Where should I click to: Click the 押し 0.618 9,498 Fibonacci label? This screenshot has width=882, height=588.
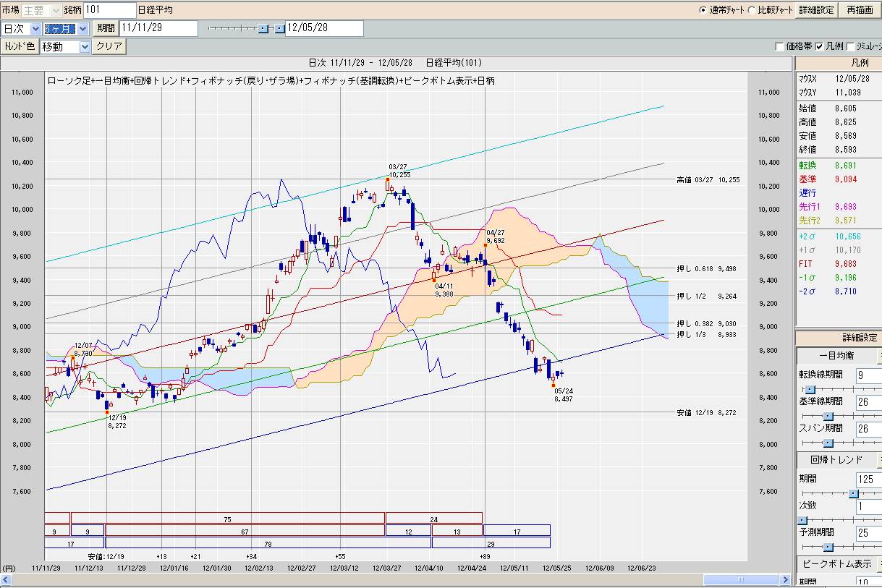click(x=705, y=269)
